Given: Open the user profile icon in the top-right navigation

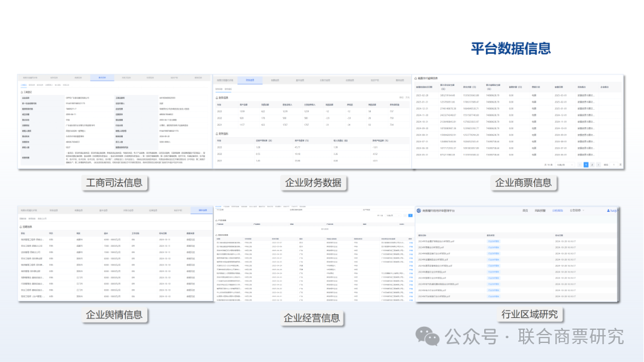Looking at the screenshot, I should click(608, 211).
